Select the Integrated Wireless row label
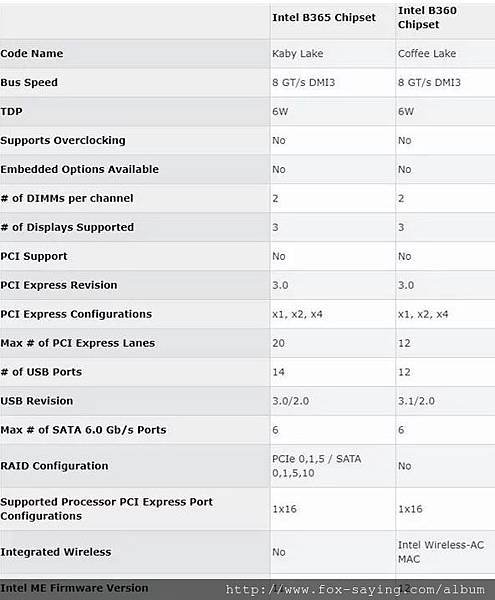Screen dimensions: 495x600 click(x=56, y=552)
